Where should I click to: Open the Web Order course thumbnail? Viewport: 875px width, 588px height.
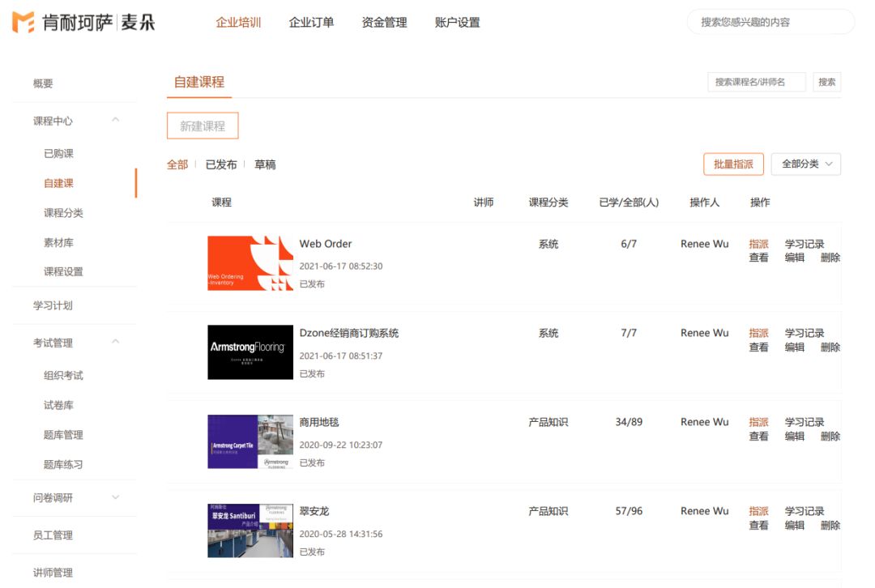coord(250,263)
